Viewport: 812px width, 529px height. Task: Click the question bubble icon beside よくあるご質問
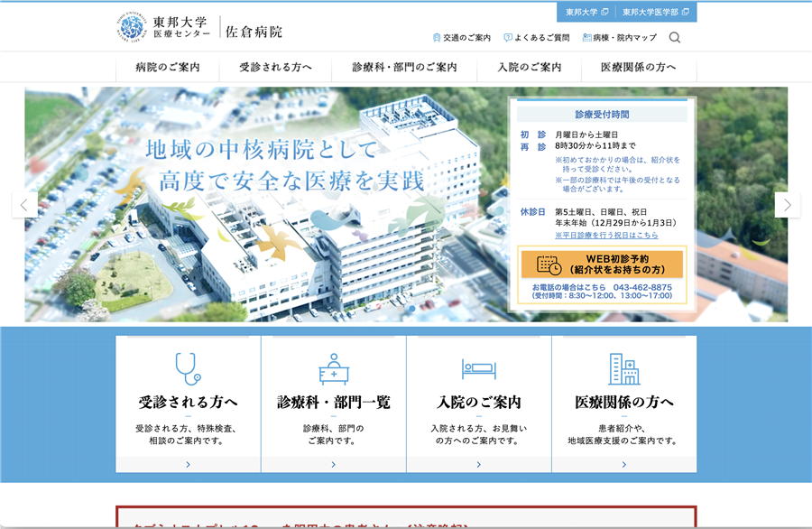[x=508, y=37]
